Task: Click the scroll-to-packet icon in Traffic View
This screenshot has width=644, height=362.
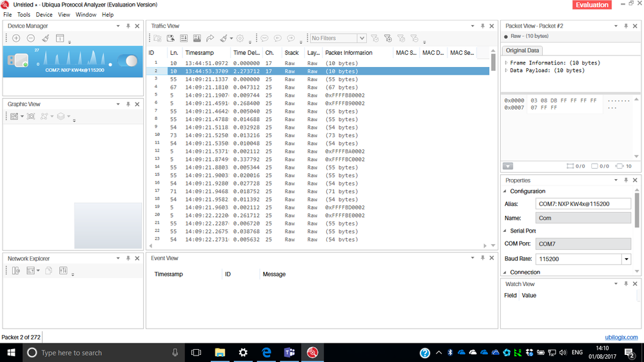Action: pos(184,38)
